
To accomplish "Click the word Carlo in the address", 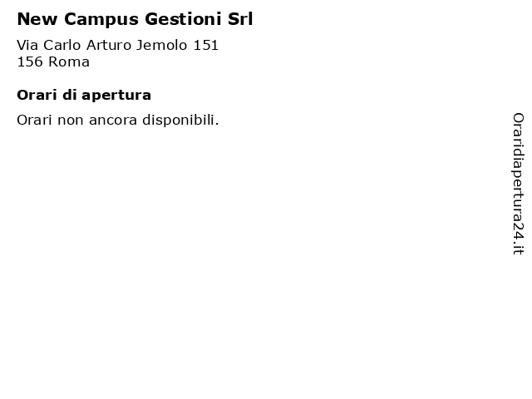I will [62, 45].
